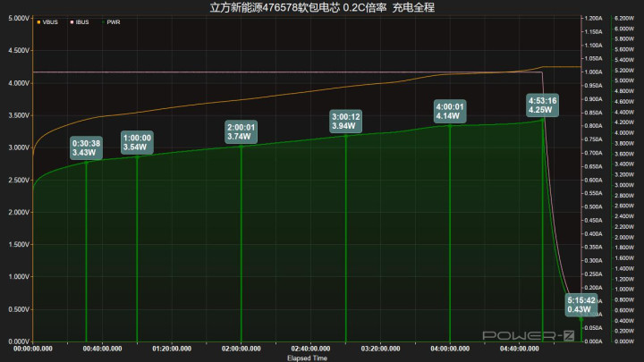Select the 3:00:12 3.94W marker label
The height and width of the screenshot is (362, 644).
[x=346, y=121]
